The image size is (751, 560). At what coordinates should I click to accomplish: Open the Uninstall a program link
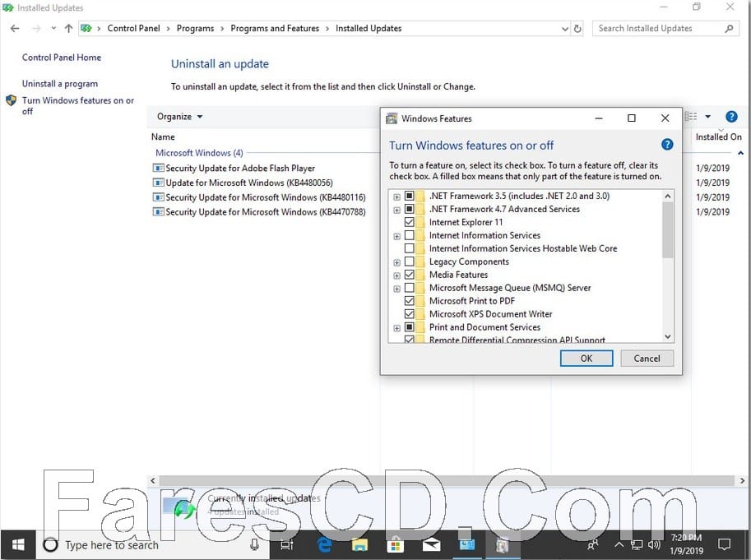point(60,84)
